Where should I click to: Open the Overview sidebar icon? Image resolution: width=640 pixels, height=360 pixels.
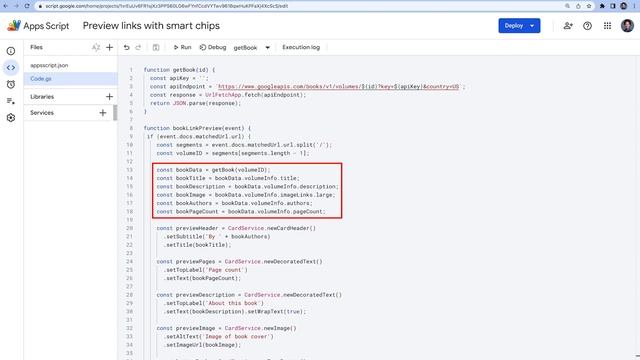pos(11,51)
